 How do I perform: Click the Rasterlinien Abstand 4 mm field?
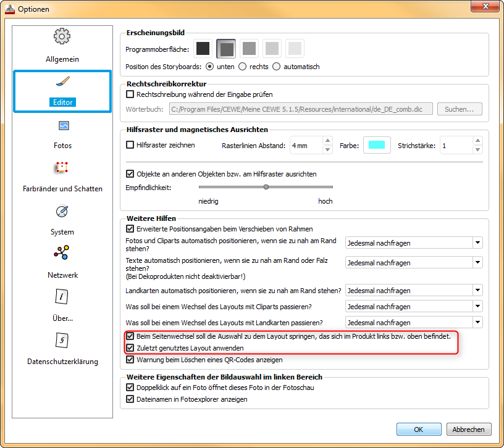click(306, 146)
